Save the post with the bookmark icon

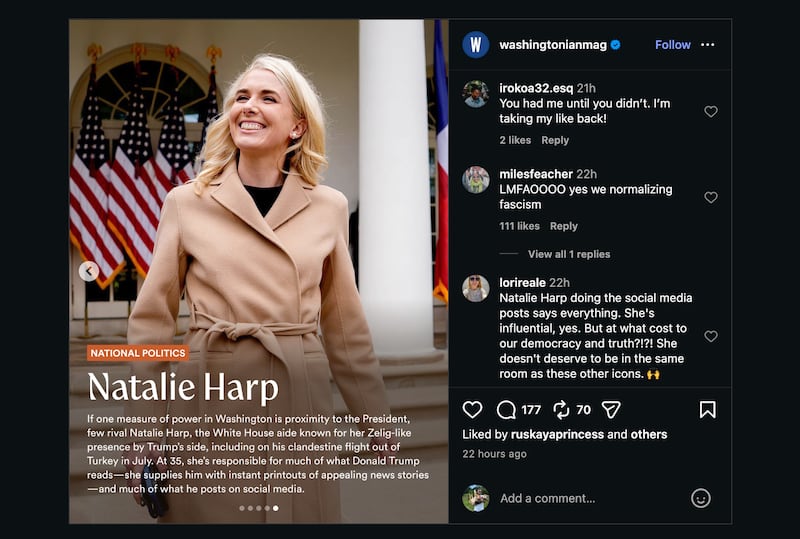pos(708,409)
